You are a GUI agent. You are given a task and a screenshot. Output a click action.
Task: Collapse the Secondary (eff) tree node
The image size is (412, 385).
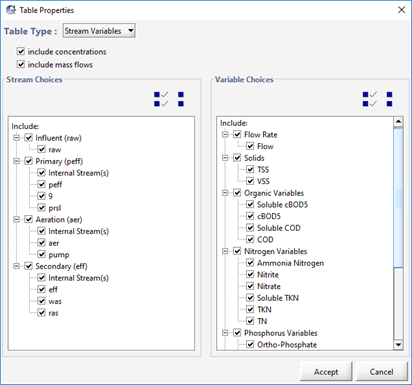16,266
